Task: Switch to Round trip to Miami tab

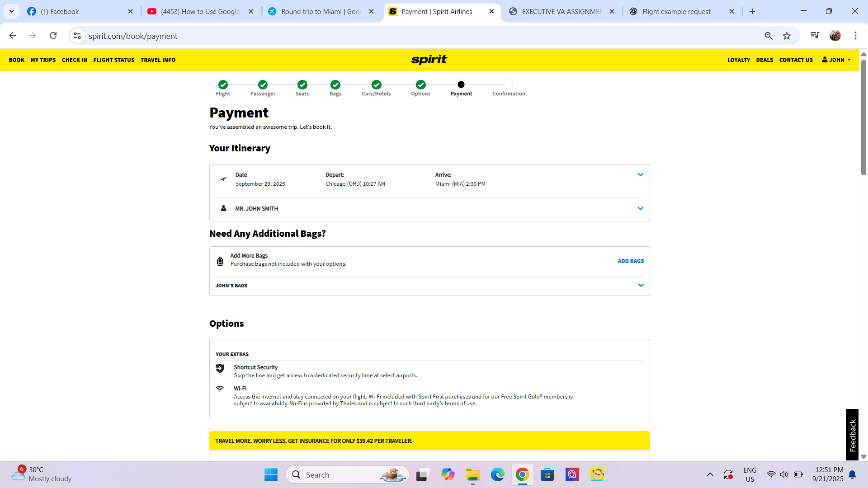Action: tap(320, 11)
